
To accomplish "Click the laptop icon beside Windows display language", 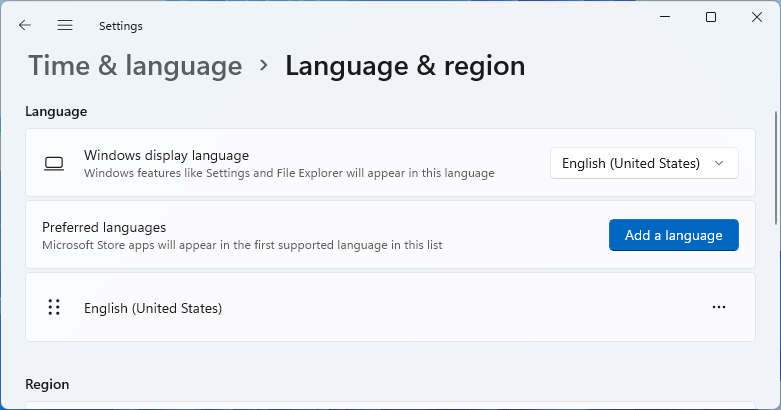I will pos(54,163).
